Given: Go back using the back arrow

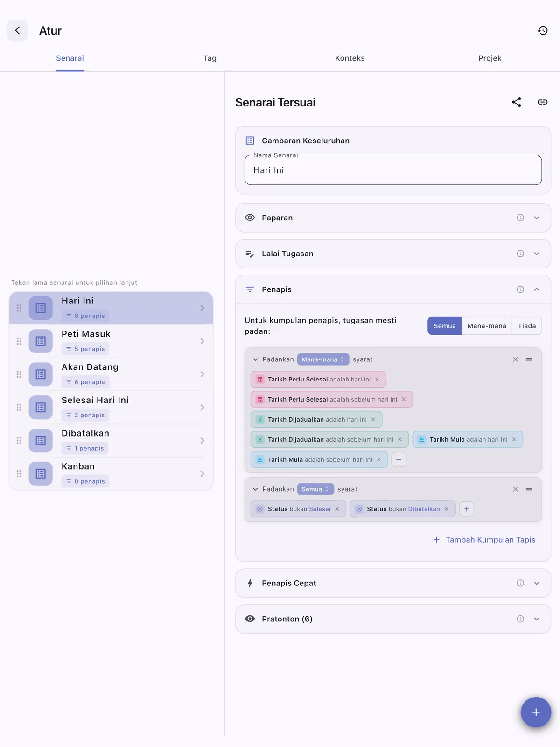Looking at the screenshot, I should [17, 30].
